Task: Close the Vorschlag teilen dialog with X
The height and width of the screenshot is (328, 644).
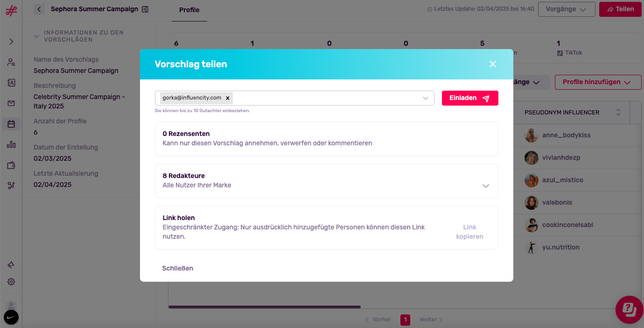Action: tap(493, 64)
